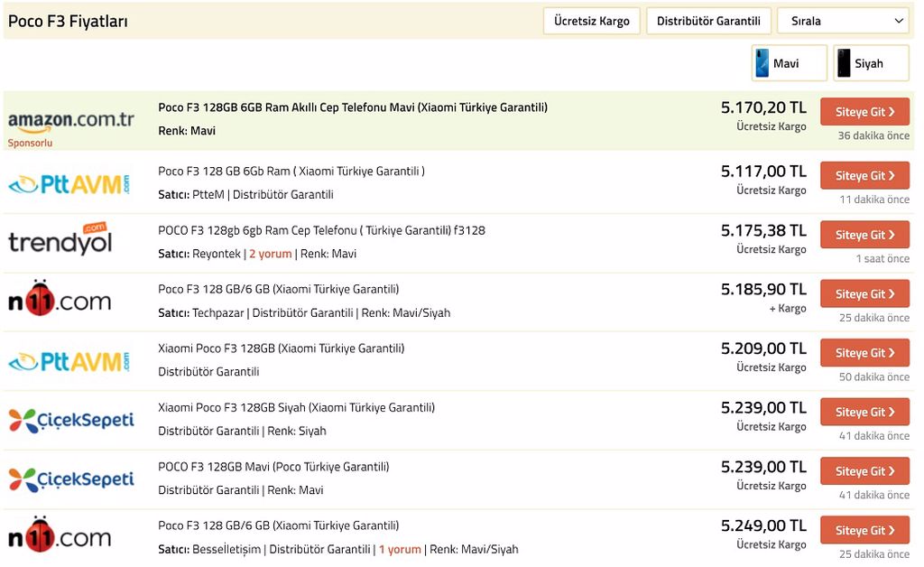Image resolution: width=924 pixels, height=567 pixels.
Task: Click the '1 saat önce' update time
Action: [882, 259]
